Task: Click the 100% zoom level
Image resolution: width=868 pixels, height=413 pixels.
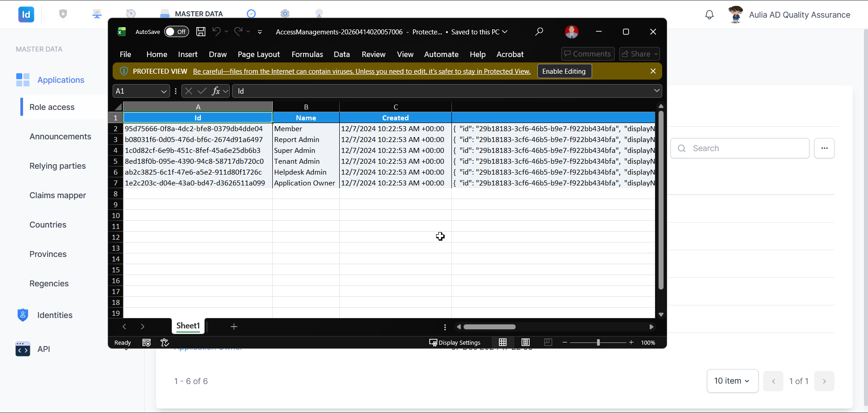Action: 648,342
